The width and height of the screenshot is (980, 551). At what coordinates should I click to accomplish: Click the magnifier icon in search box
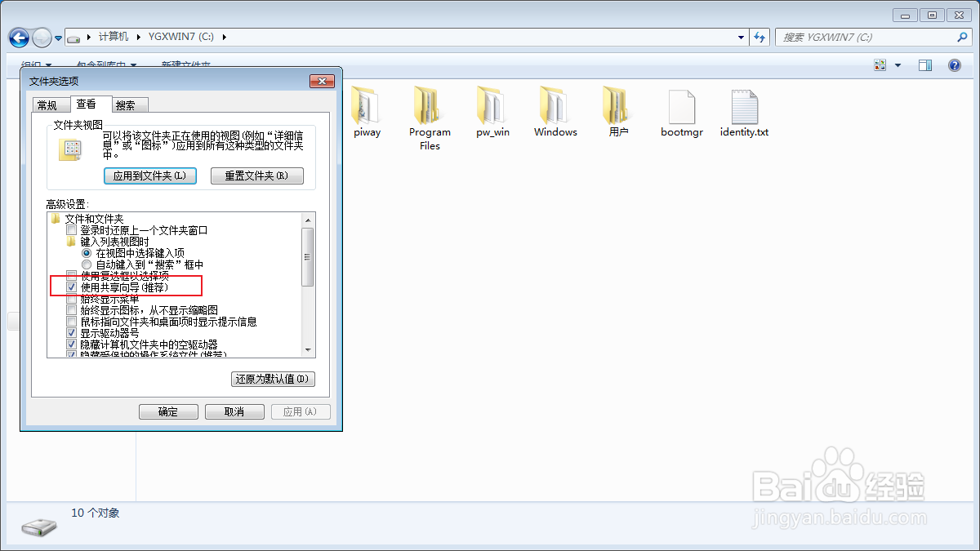point(962,38)
